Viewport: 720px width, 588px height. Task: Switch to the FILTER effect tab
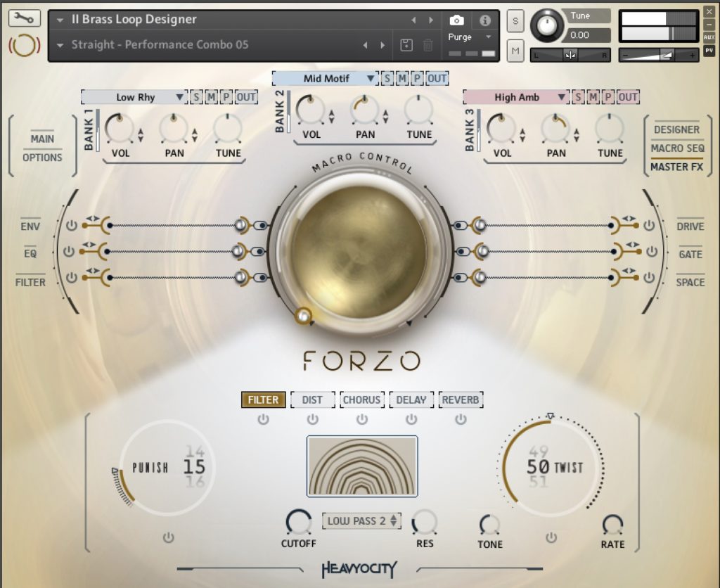point(263,400)
